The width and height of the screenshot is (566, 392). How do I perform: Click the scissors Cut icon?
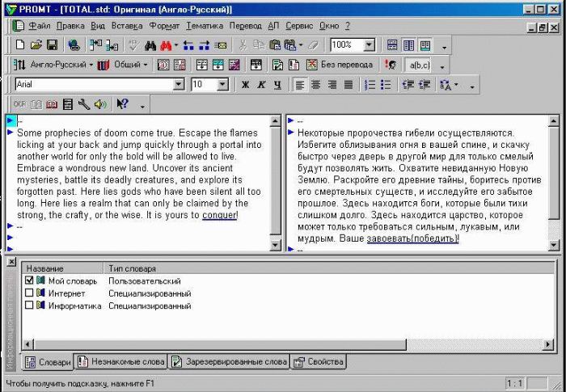coord(243,45)
